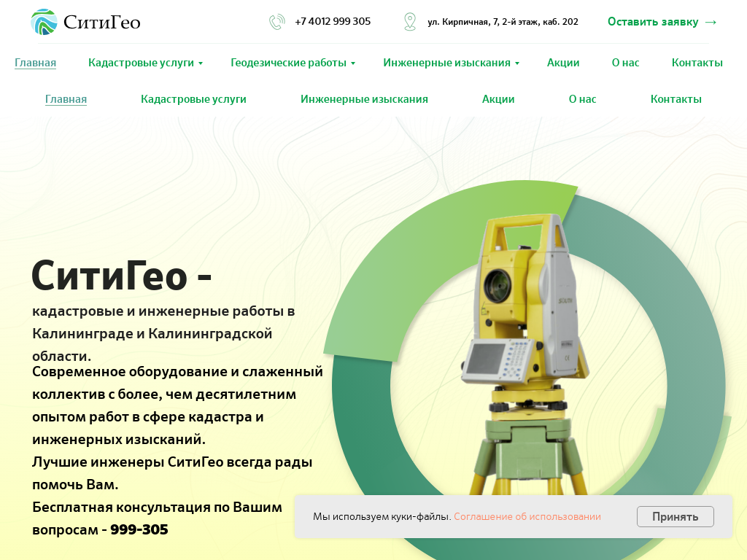Screen dimensions: 747x560
Task: Click the bold 999-305 phone text
Action: click(139, 529)
